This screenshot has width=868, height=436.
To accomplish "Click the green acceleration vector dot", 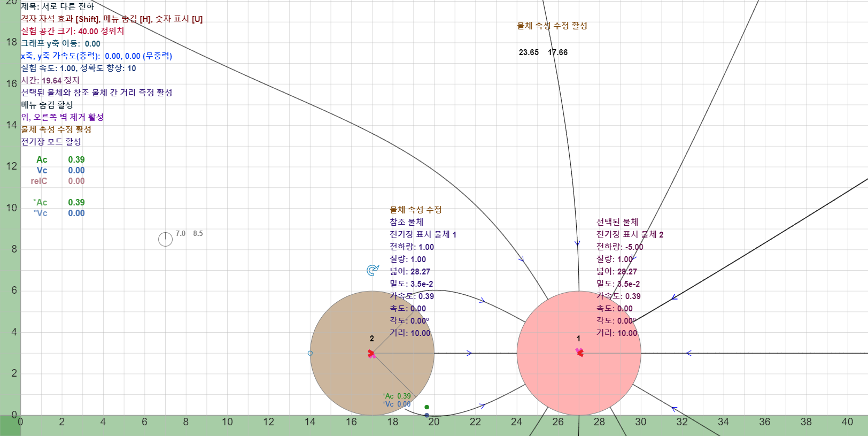I will click(427, 407).
